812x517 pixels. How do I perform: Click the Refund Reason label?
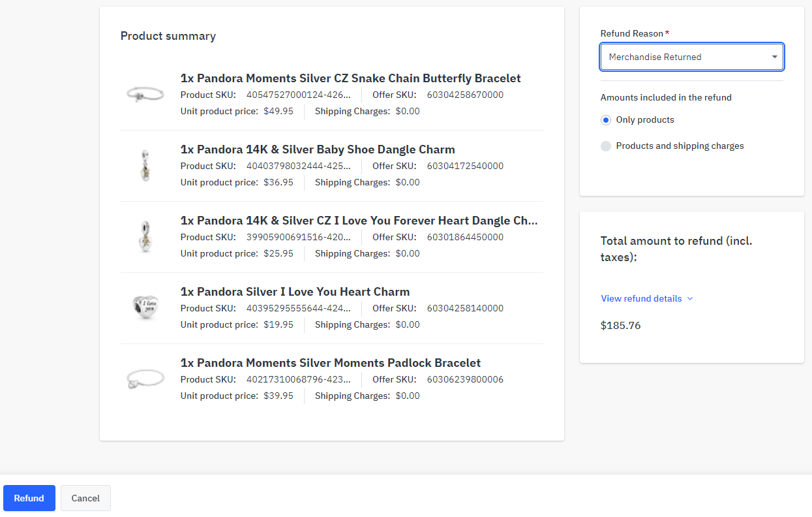632,33
